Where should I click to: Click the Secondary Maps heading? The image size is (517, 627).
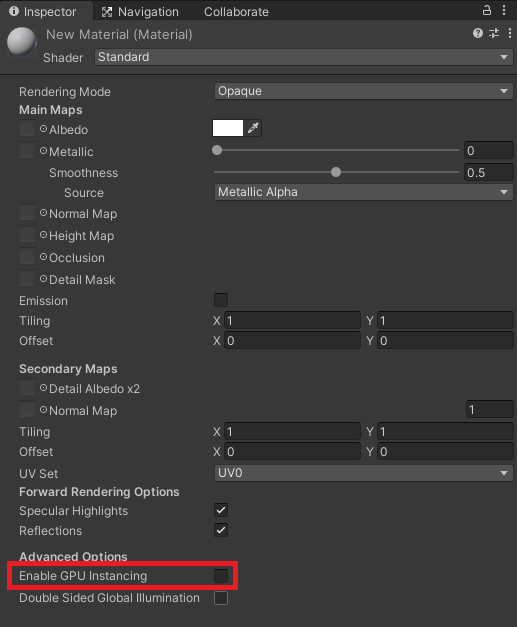(68, 368)
